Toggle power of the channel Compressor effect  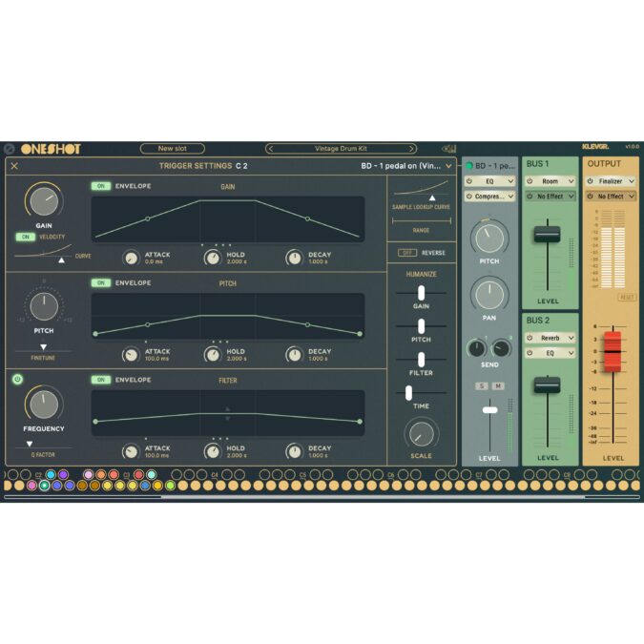(x=469, y=197)
